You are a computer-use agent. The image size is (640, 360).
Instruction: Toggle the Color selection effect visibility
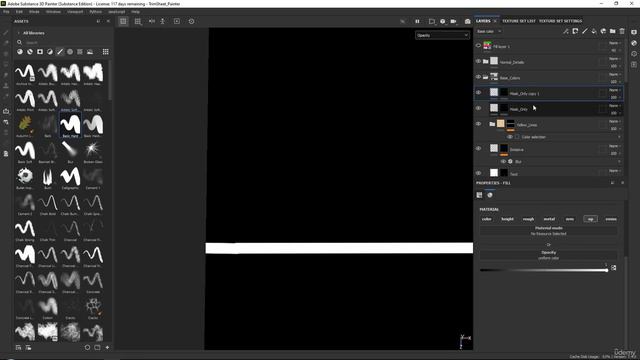coord(510,137)
